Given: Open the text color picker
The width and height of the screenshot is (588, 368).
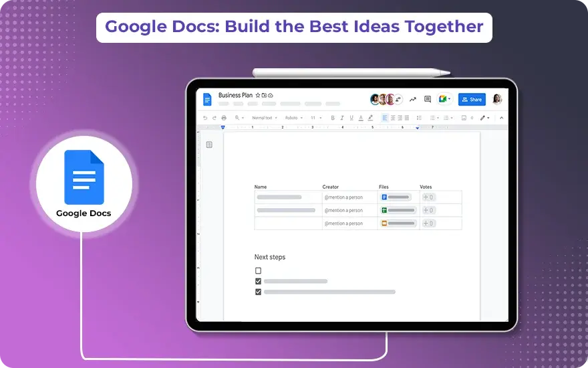Looking at the screenshot, I should [361, 118].
